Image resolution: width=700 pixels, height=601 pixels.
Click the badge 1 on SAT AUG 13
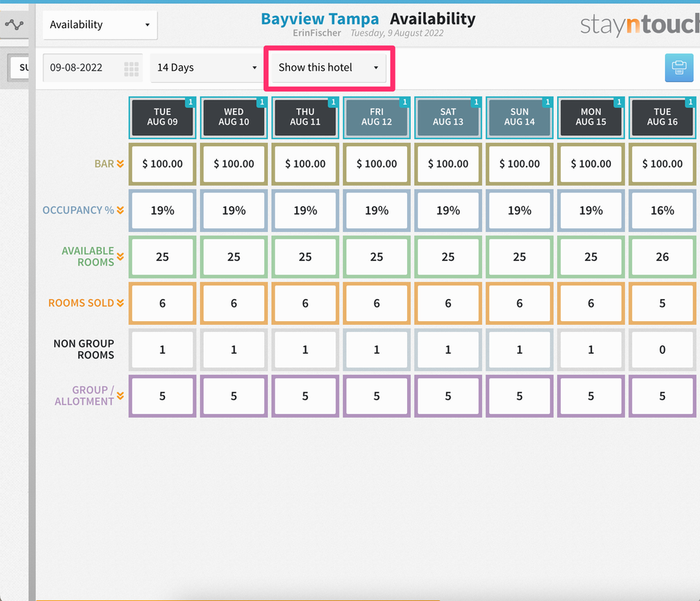[476, 102]
